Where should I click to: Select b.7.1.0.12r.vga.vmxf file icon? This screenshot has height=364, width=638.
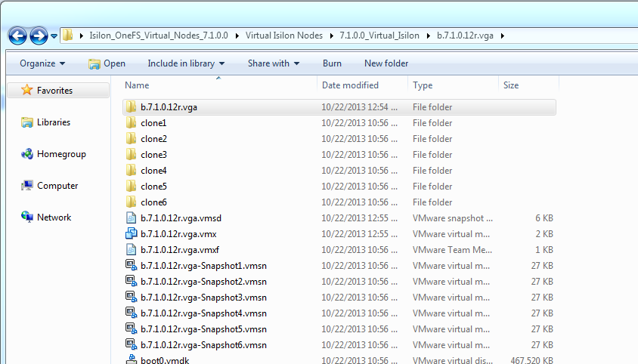coord(131,250)
